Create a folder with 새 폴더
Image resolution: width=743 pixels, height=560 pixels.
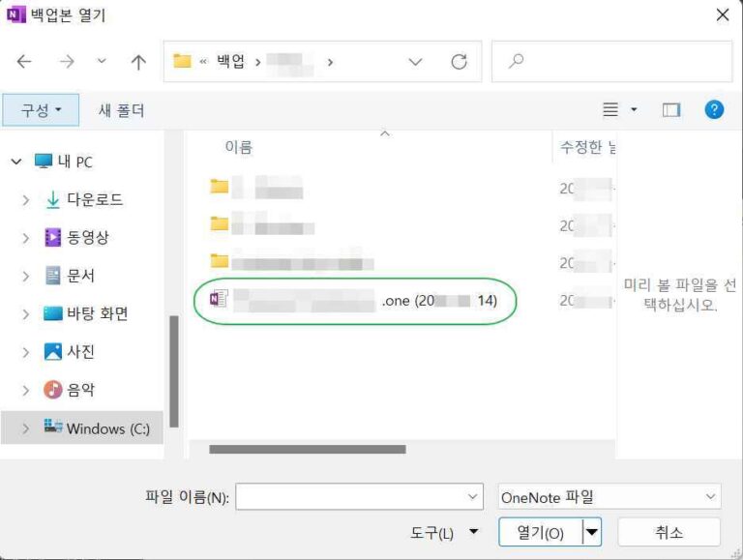click(x=121, y=110)
